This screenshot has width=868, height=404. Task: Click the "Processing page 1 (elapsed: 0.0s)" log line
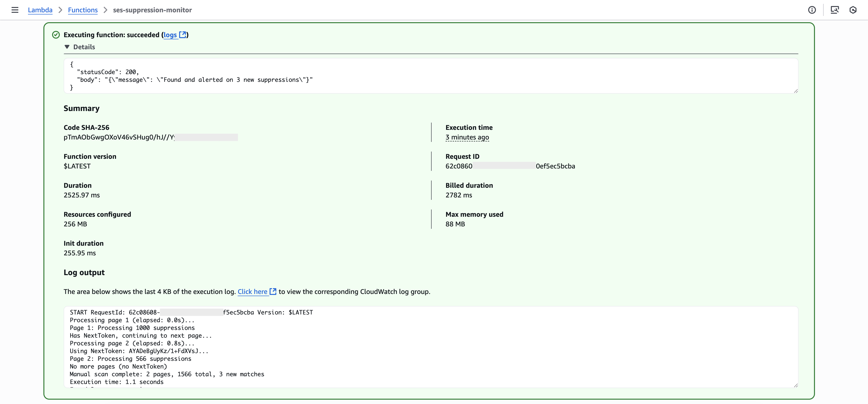click(x=132, y=320)
